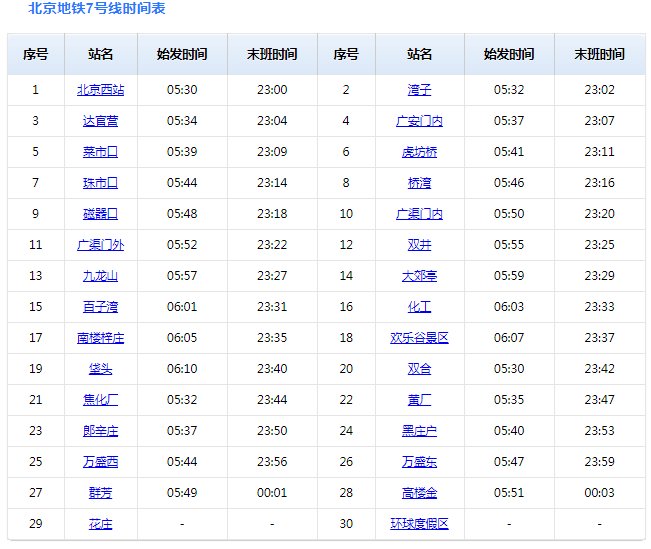Click the 05:46 first train time
Screen dimensions: 651x549
509,183
